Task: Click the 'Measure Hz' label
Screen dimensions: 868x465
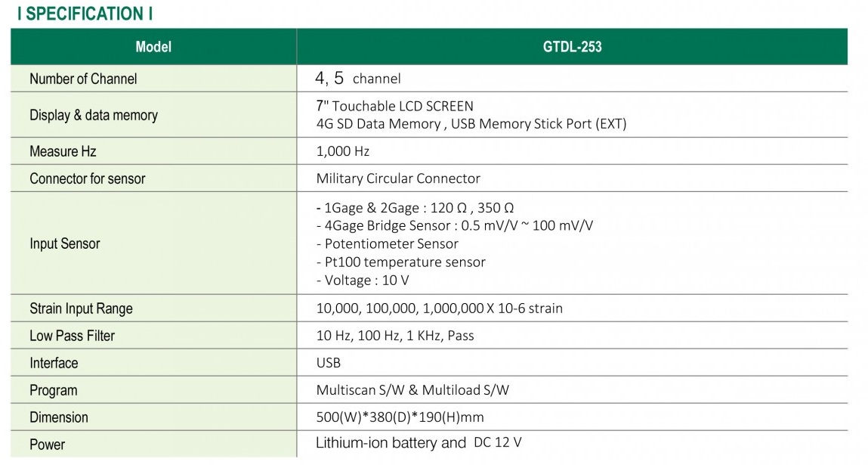Action: point(63,151)
